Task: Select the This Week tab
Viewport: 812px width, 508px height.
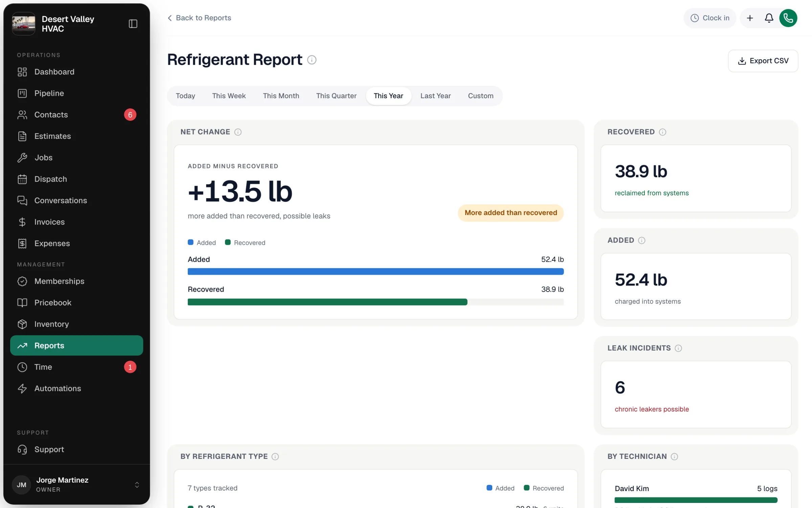Action: (229, 96)
